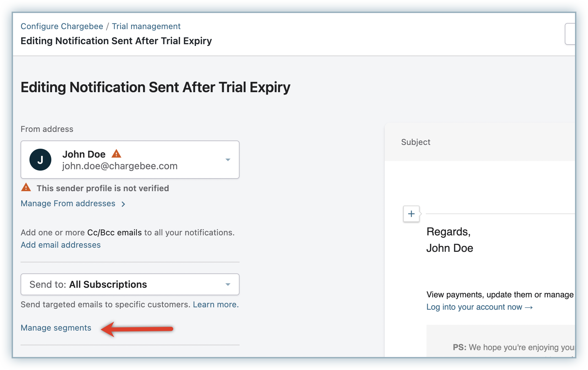Screen dimensions: 588x370
Task: Click the caret in Send to selector
Action: pyautogui.click(x=228, y=284)
